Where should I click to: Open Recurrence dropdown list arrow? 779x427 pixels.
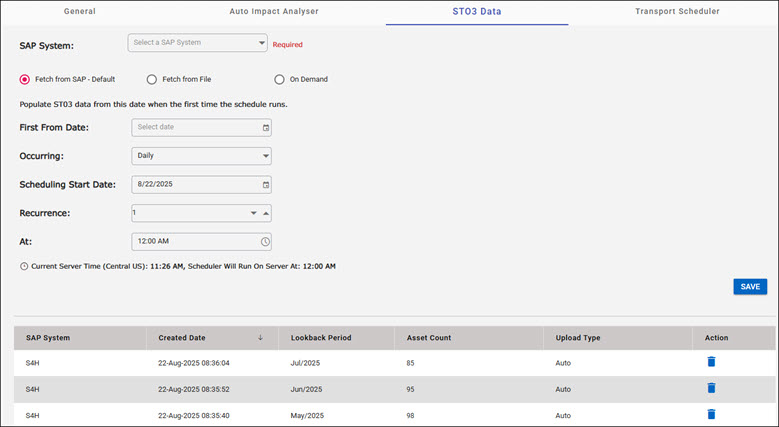254,213
